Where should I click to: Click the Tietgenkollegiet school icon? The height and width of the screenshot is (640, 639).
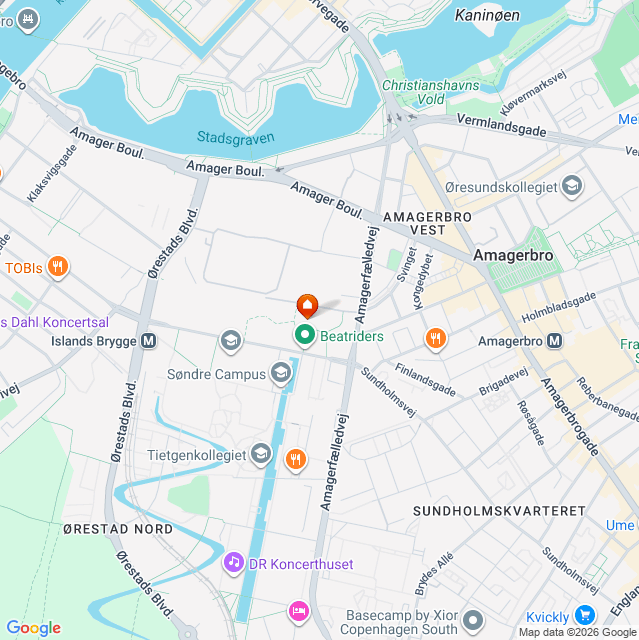(x=261, y=454)
